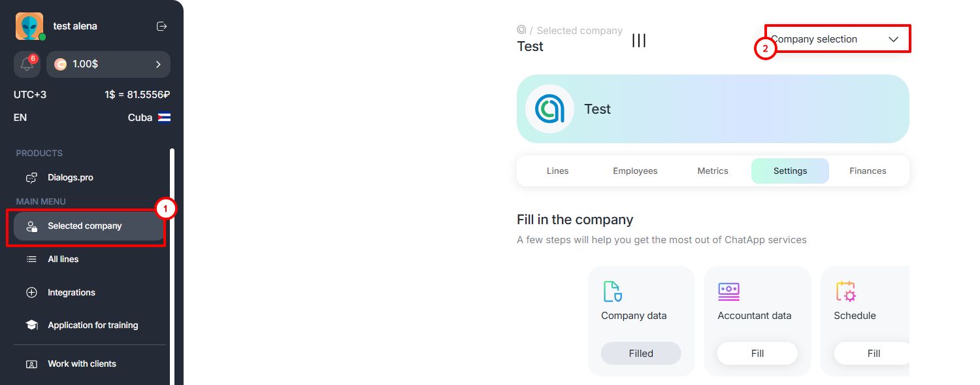Open the Finances tab
This screenshot has height=385, width=980.
(868, 171)
